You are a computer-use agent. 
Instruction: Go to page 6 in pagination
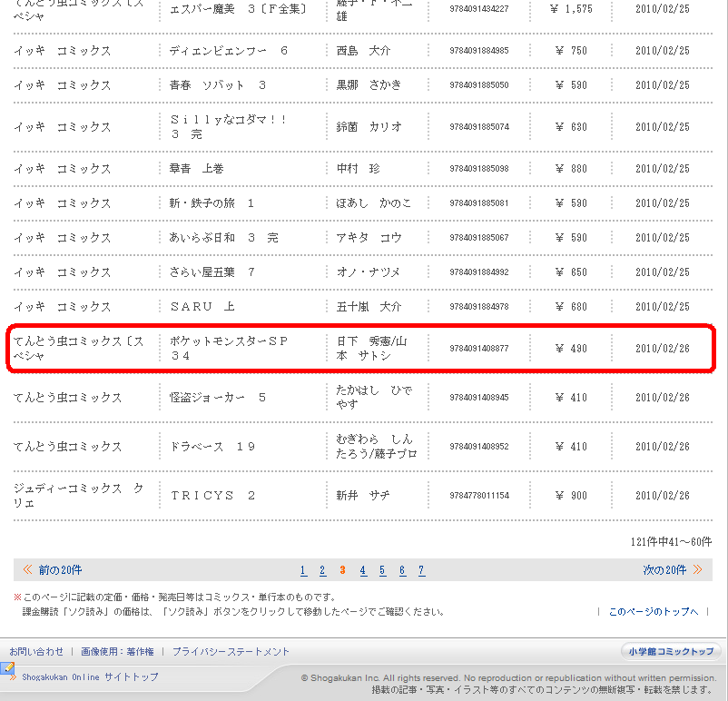click(x=402, y=571)
